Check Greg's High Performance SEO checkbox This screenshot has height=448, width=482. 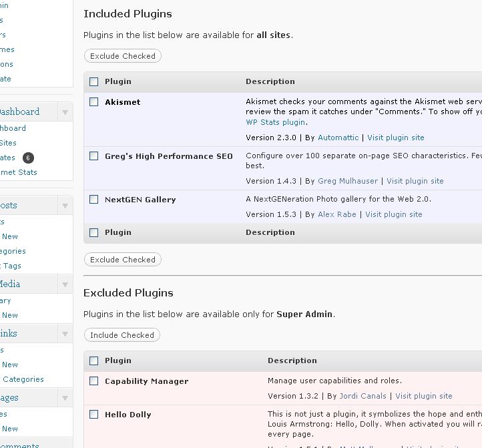pyautogui.click(x=93, y=156)
